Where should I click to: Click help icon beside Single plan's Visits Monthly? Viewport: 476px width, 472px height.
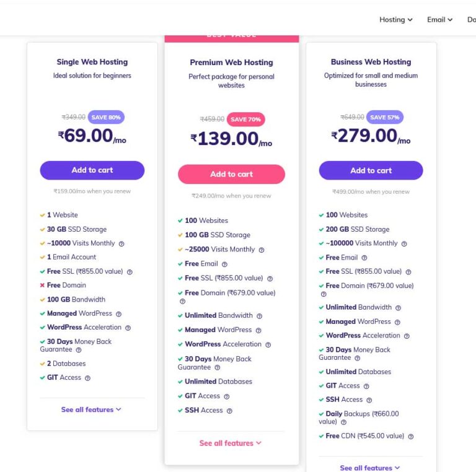point(121,243)
